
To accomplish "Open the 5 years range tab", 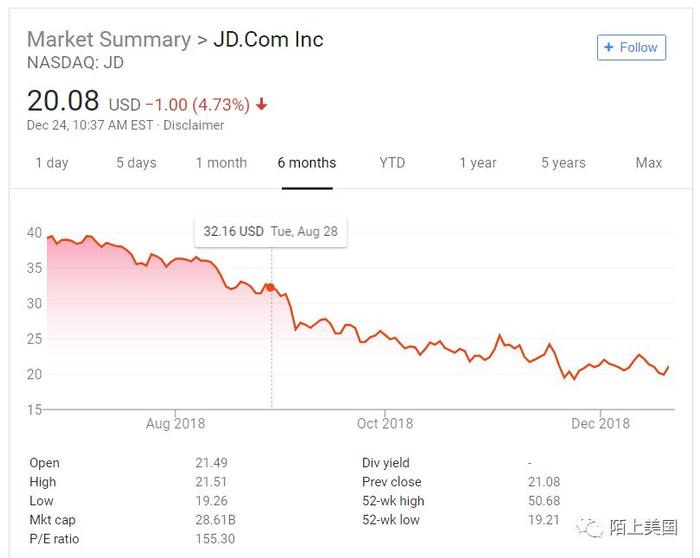I will pos(563,163).
